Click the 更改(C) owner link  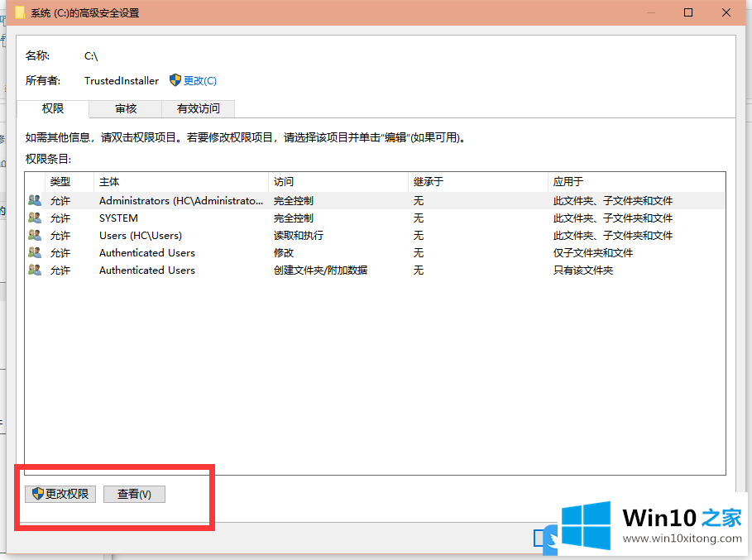(x=200, y=80)
